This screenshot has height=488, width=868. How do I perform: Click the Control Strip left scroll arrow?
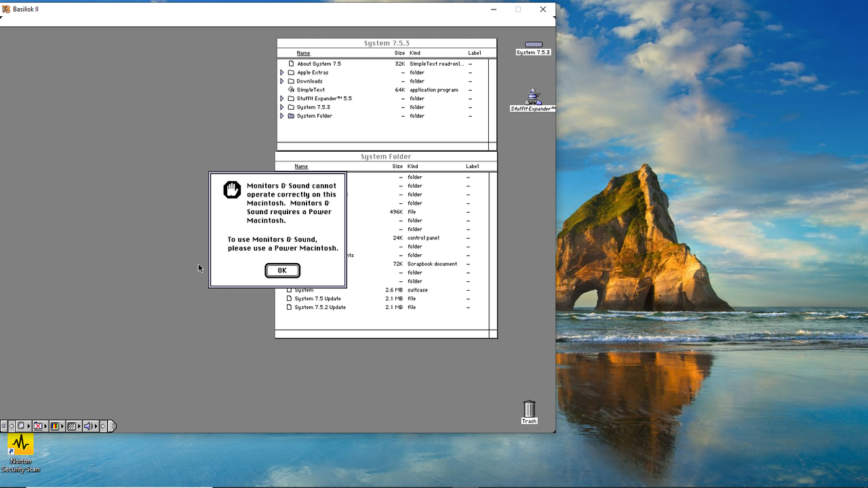coord(12,426)
